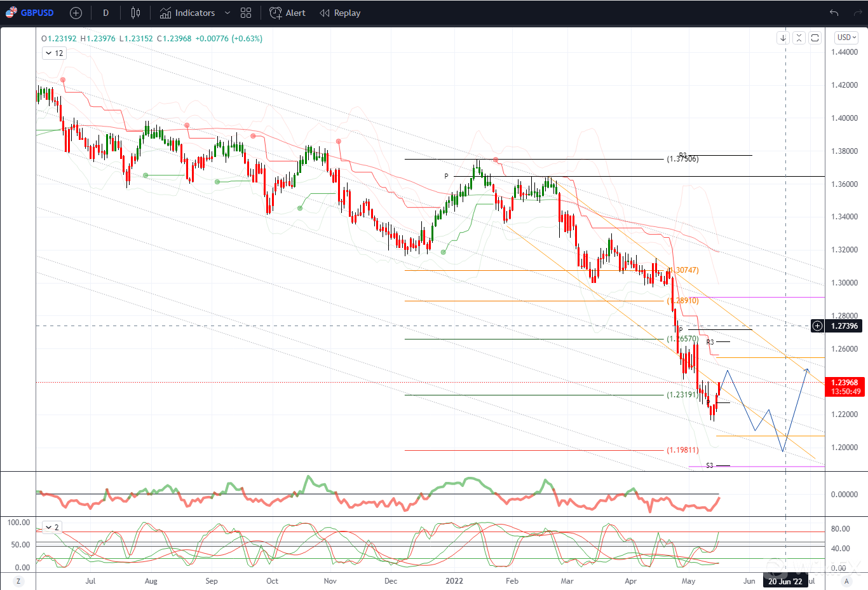Select the (1.28910) orange level label

(683, 301)
